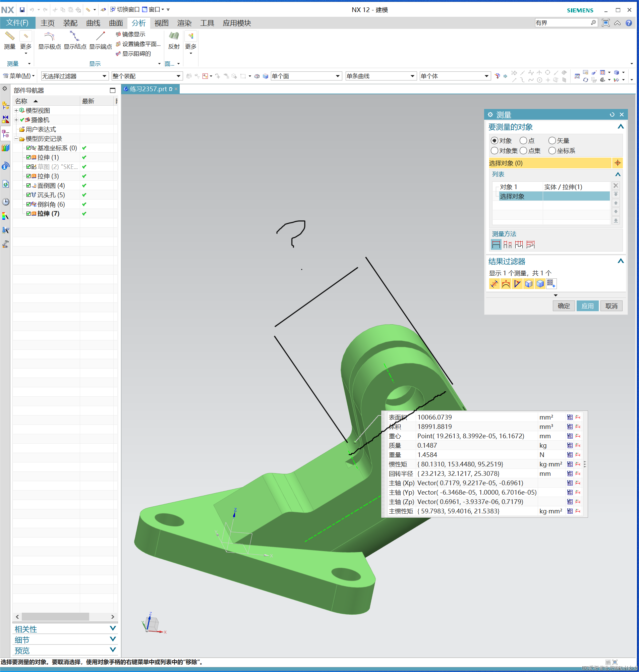639x672 pixels.
Task: Click the Measure (测量) ruler icon
Action: click(x=9, y=37)
